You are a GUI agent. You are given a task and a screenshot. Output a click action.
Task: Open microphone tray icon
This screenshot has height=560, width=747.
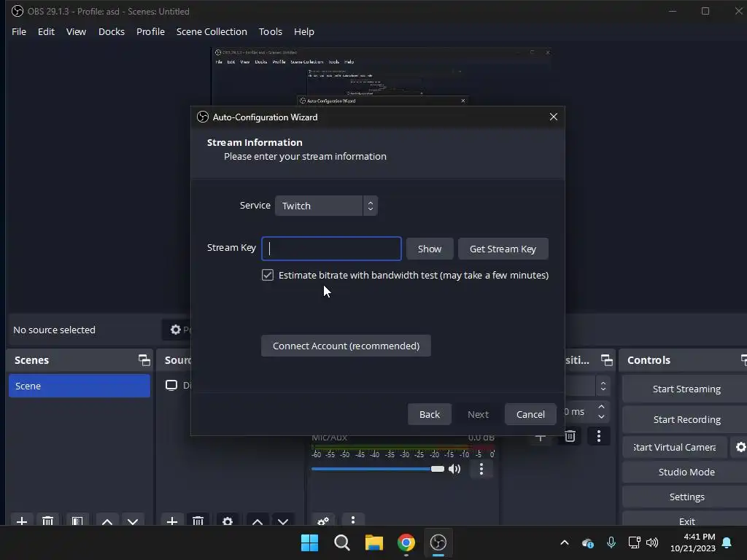611,542
